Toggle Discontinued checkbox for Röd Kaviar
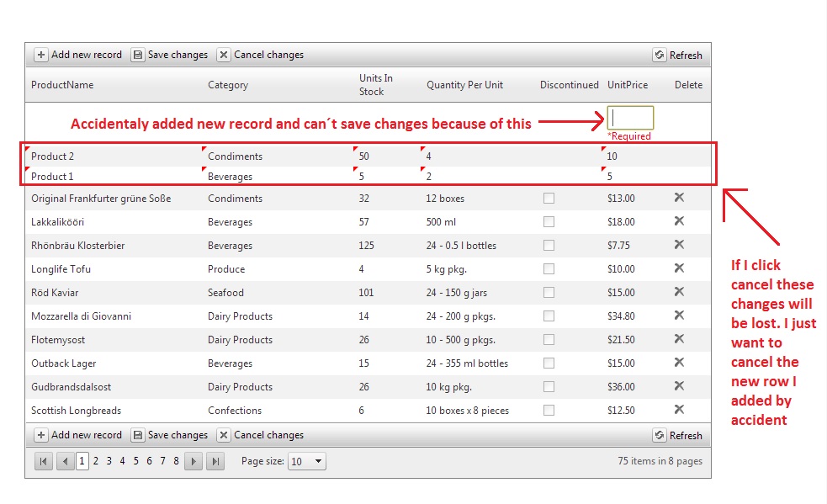This screenshot has width=827, height=504. pos(549,292)
